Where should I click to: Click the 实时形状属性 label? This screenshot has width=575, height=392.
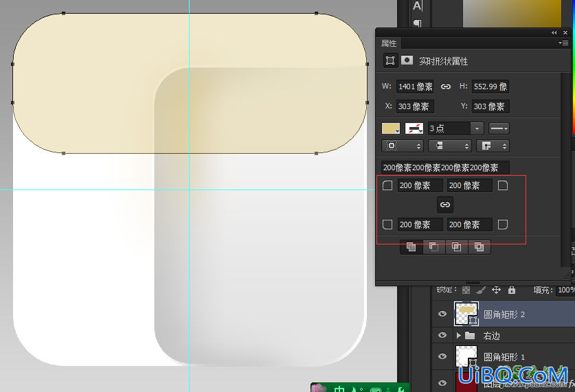tap(443, 61)
